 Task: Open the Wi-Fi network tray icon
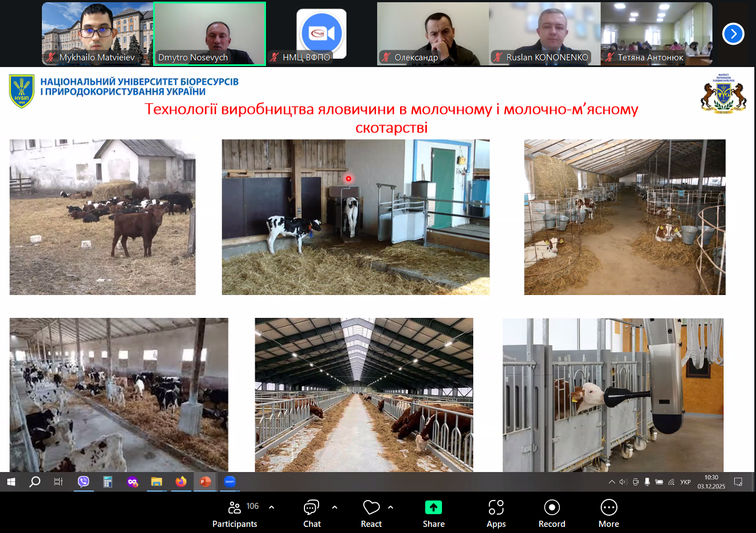[x=672, y=482]
